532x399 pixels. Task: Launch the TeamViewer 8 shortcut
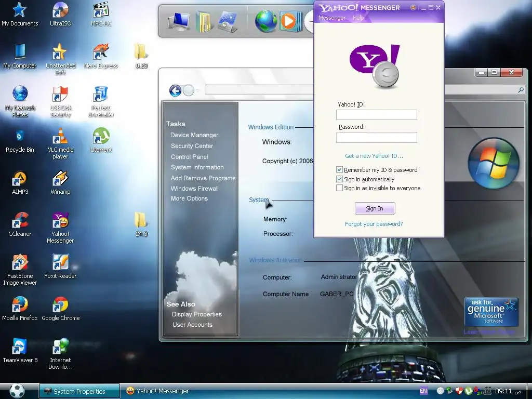(20, 351)
